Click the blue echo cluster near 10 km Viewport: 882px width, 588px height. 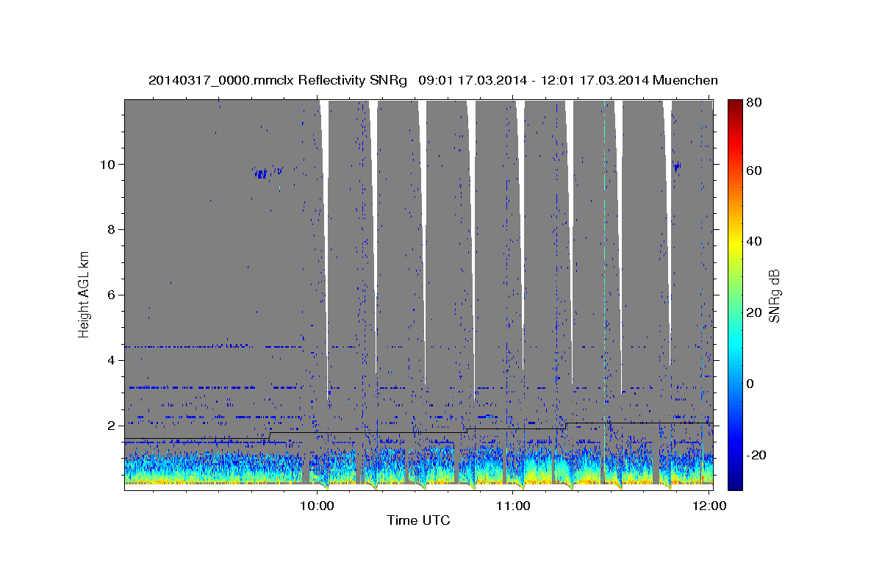(261, 174)
